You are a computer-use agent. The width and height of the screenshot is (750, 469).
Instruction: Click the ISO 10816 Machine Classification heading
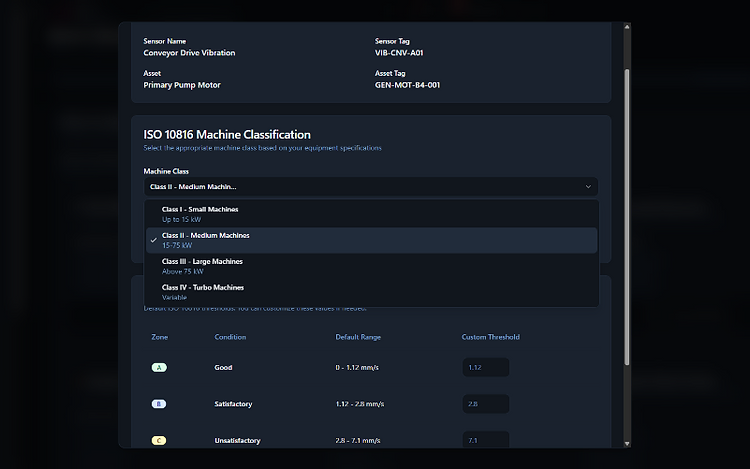point(227,134)
